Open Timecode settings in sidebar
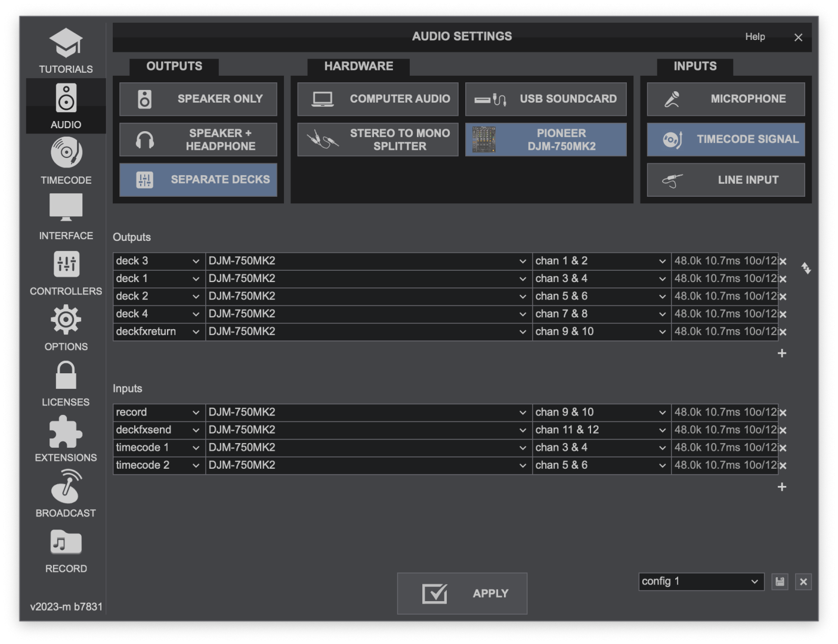This screenshot has width=838, height=644. click(x=66, y=161)
